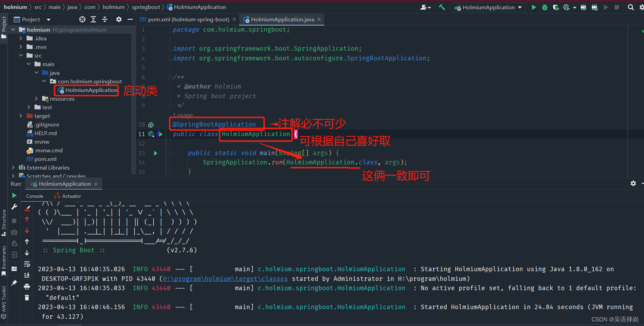Viewport: 644px width, 326px height.
Task: Open the Actuator tab
Action: point(68,196)
